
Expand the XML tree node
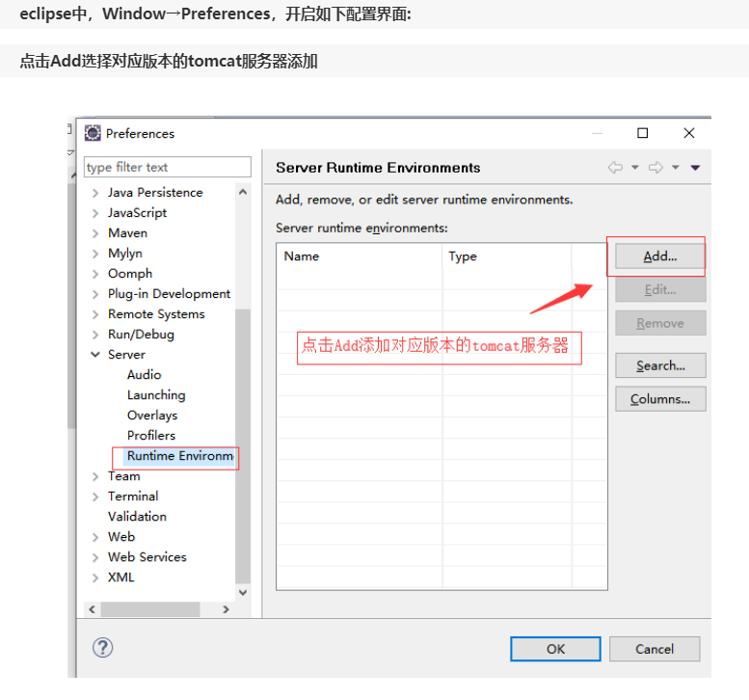pyautogui.click(x=95, y=578)
